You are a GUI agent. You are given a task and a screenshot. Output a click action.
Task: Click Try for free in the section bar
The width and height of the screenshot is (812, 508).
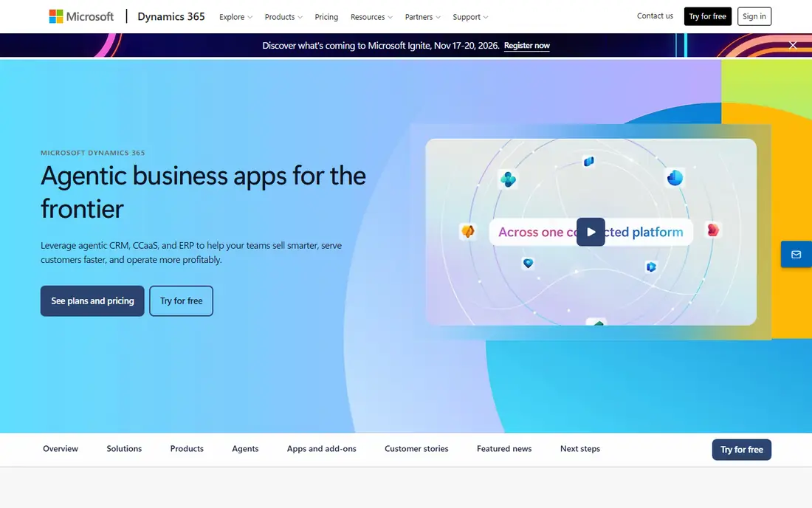point(742,450)
